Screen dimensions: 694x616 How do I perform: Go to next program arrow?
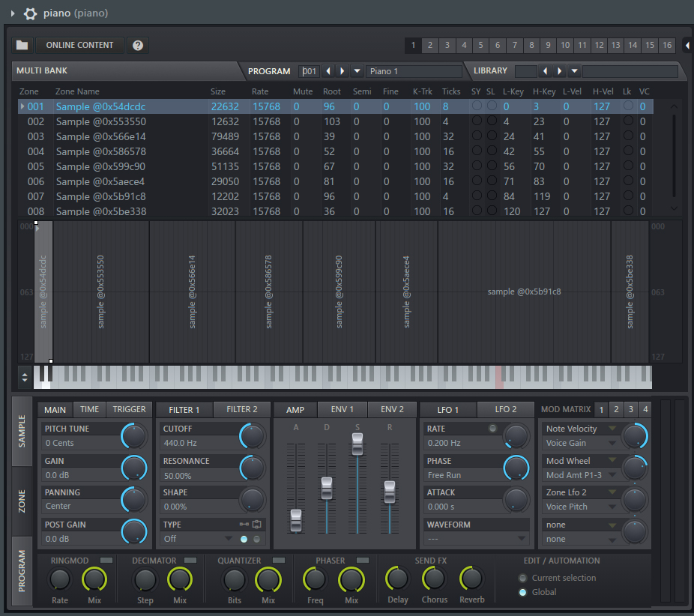click(x=342, y=71)
